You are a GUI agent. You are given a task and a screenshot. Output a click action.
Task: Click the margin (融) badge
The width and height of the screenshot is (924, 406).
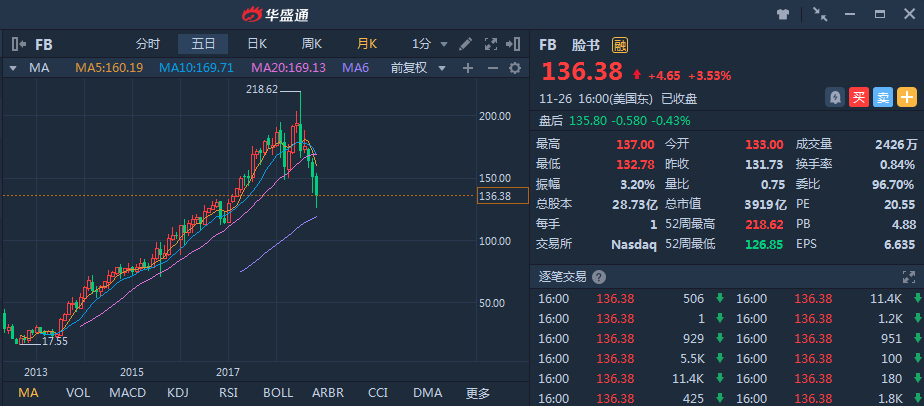click(619, 45)
